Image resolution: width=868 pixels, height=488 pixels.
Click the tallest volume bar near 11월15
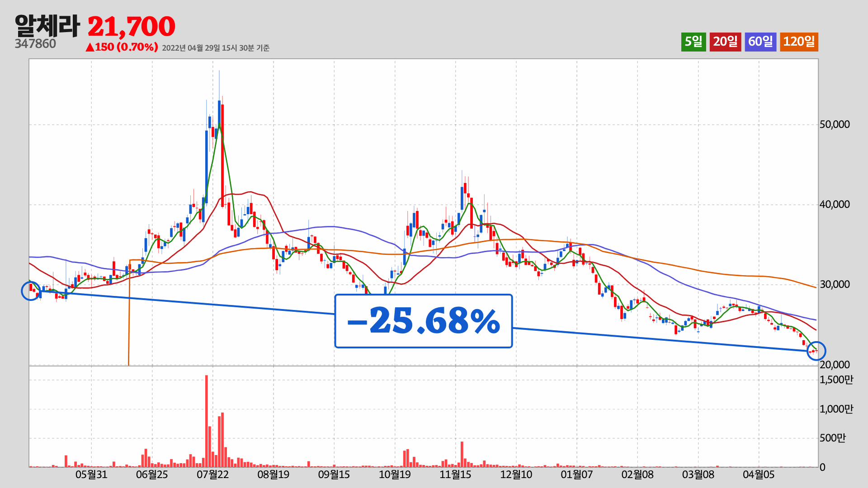click(x=462, y=454)
